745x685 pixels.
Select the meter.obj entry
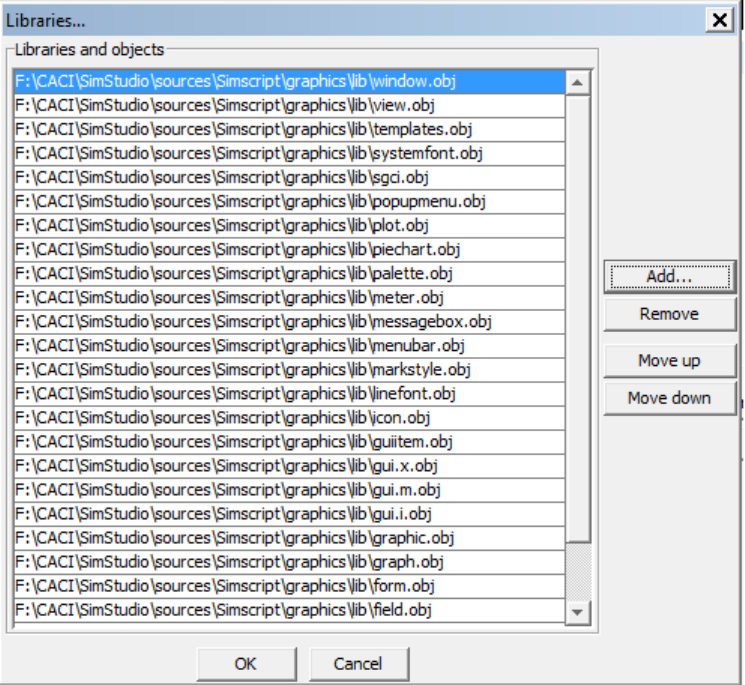tap(289, 298)
